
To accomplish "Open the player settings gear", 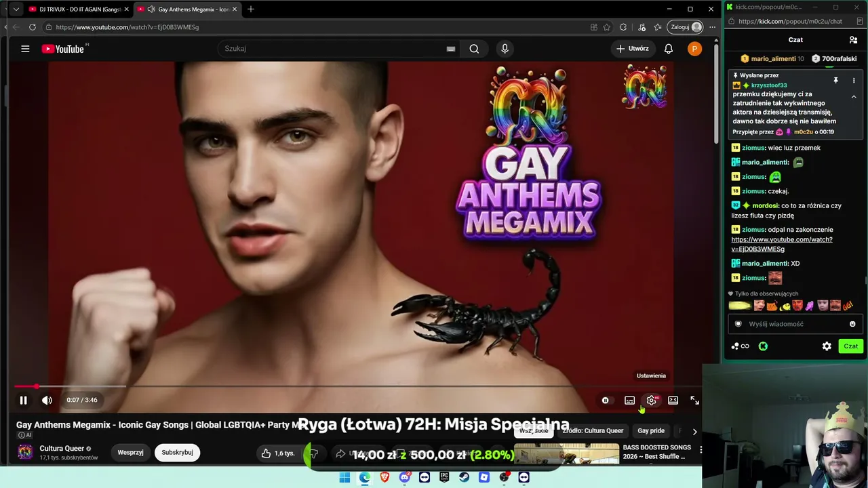I will coord(652,401).
